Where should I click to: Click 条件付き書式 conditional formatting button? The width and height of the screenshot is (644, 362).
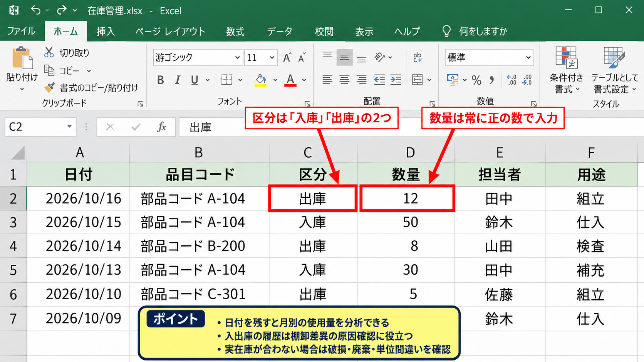coord(566,70)
